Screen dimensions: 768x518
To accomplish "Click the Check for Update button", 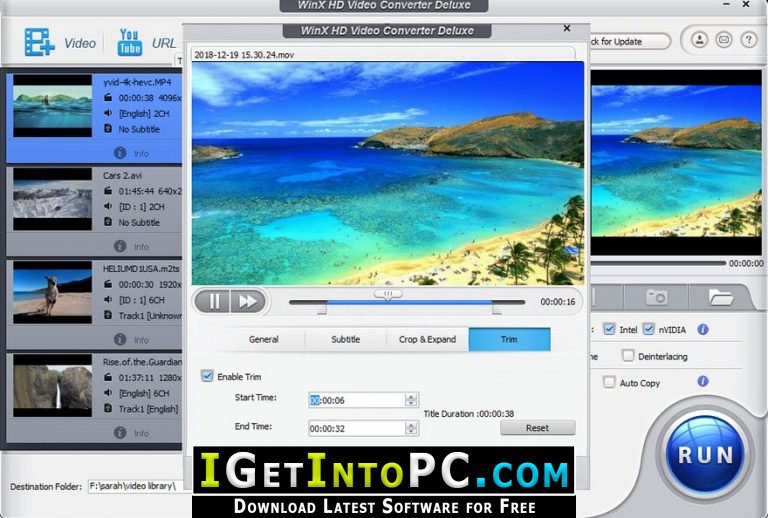I will [629, 42].
